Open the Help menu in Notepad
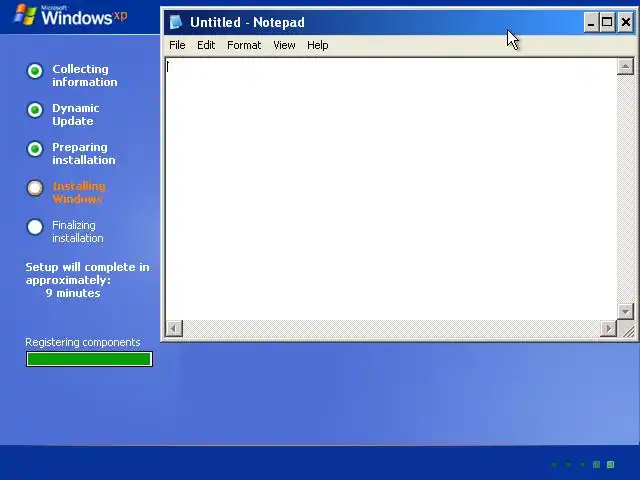This screenshot has height=480, width=640. 318,45
